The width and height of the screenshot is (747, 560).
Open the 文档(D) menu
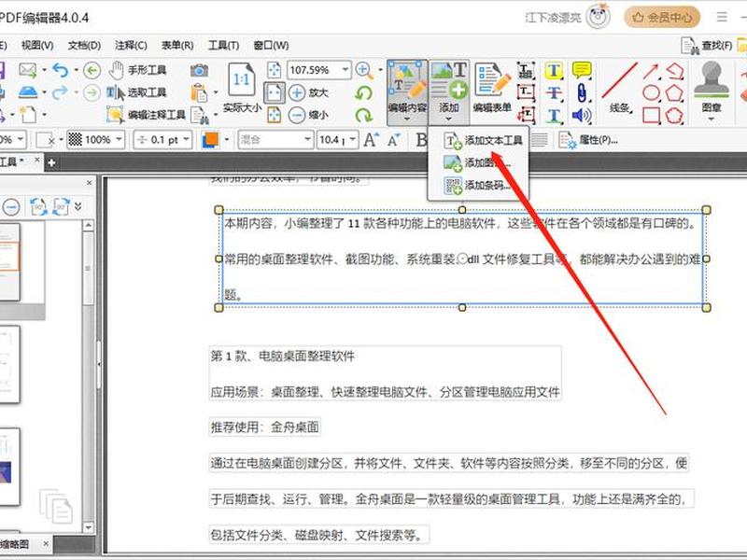coord(84,45)
